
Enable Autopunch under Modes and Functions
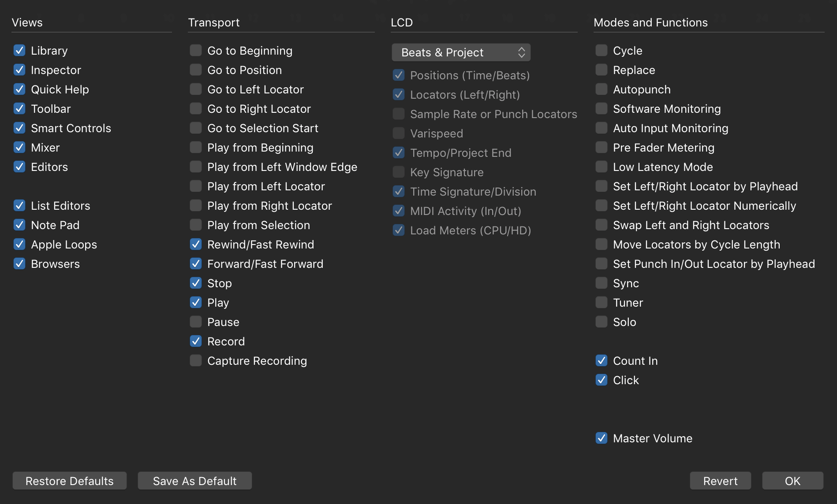pyautogui.click(x=601, y=89)
